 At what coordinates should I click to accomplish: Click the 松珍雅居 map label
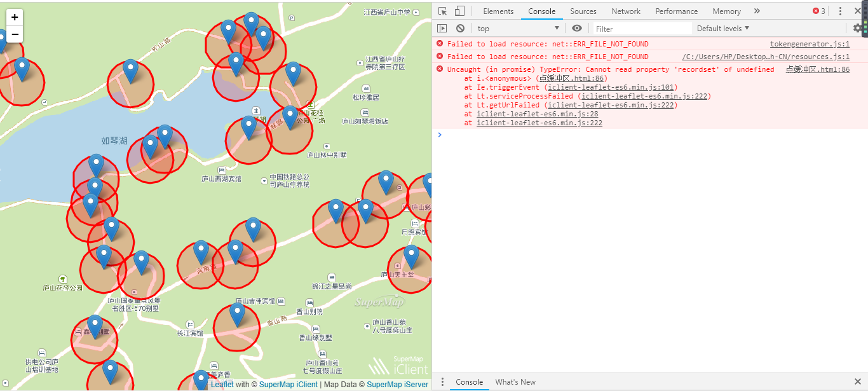tap(365, 97)
